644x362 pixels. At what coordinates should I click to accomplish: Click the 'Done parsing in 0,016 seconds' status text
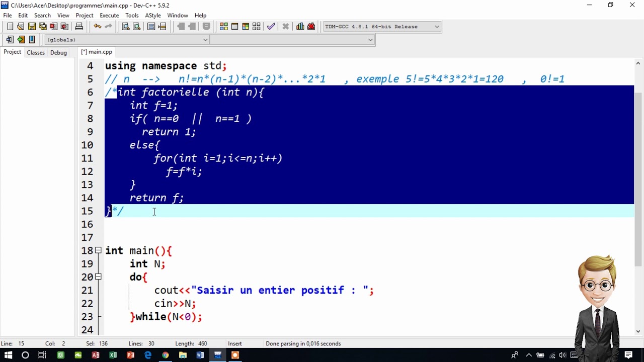(x=303, y=344)
